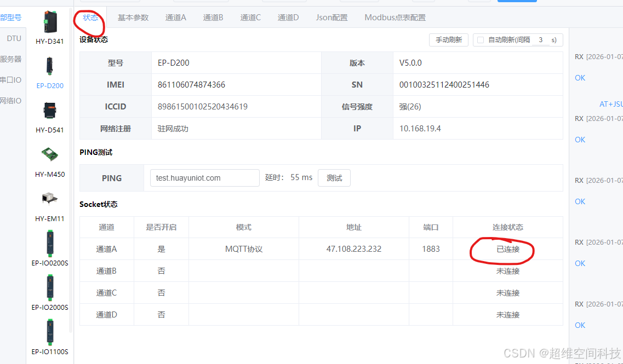Select the HY-D341 device icon
Viewport: 623px width, 364px height.
(x=50, y=22)
